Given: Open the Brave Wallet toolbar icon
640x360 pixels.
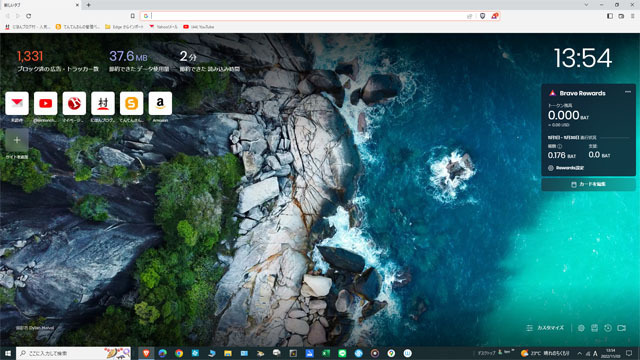Looking at the screenshot, I should 621,16.
